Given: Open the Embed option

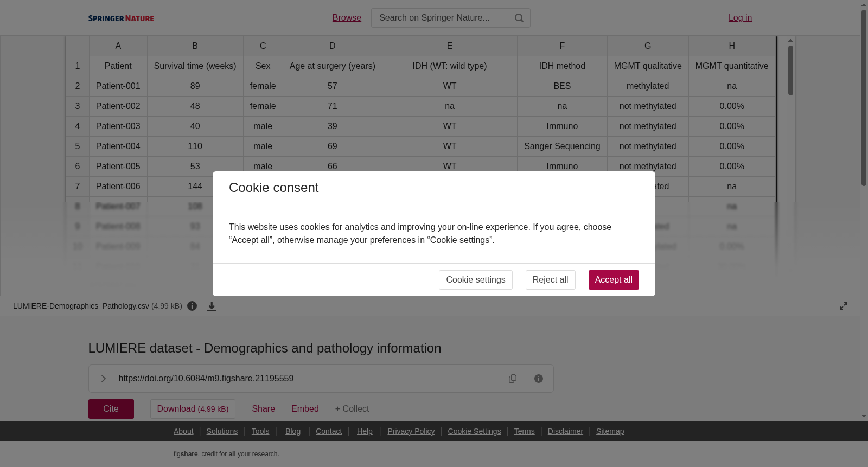Looking at the screenshot, I should (x=305, y=409).
